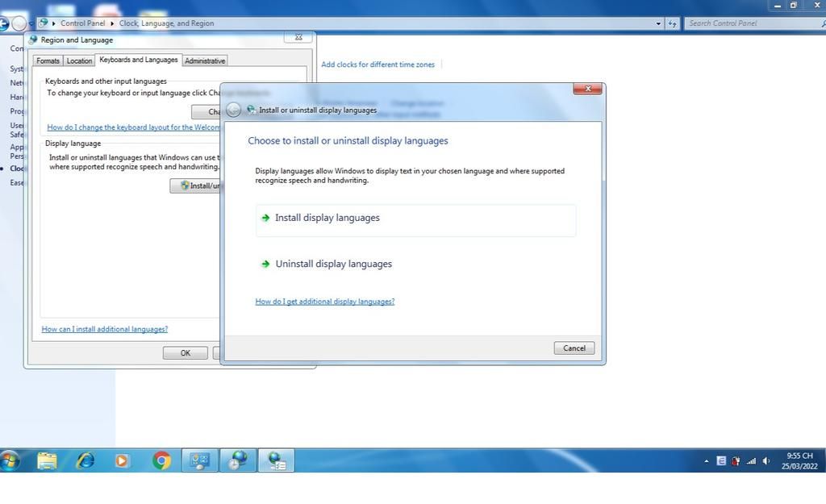Refresh the Control Panel view
This screenshot has width=826, height=504.
point(673,23)
